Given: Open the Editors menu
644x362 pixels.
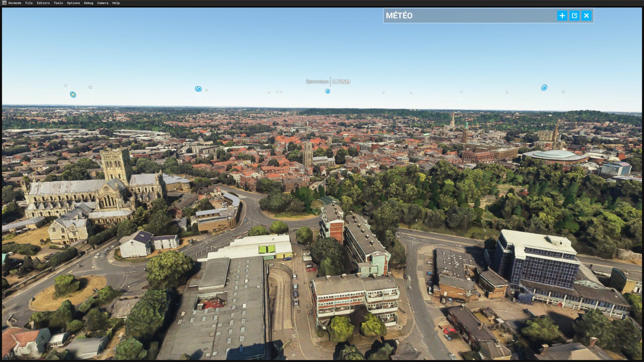Looking at the screenshot, I should [43, 3].
